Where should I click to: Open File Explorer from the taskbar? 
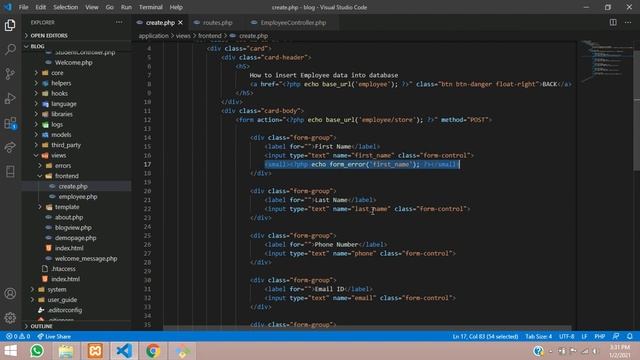pyautogui.click(x=66, y=351)
